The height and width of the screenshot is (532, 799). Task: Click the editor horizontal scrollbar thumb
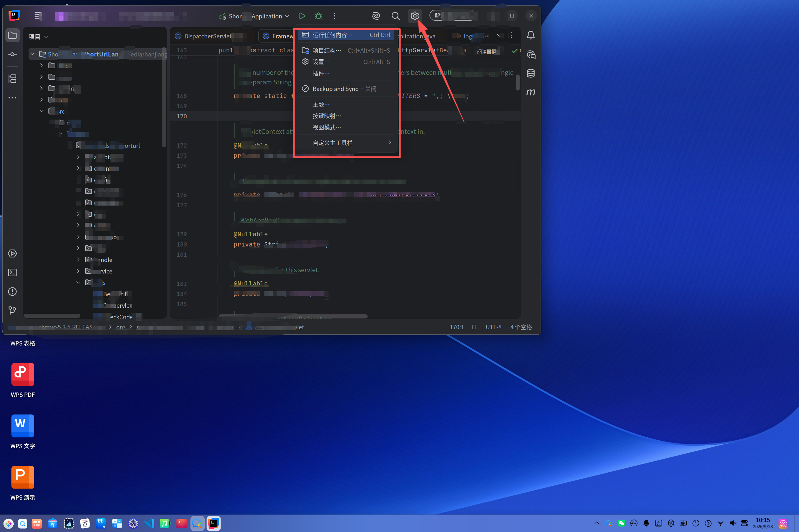tap(293, 316)
